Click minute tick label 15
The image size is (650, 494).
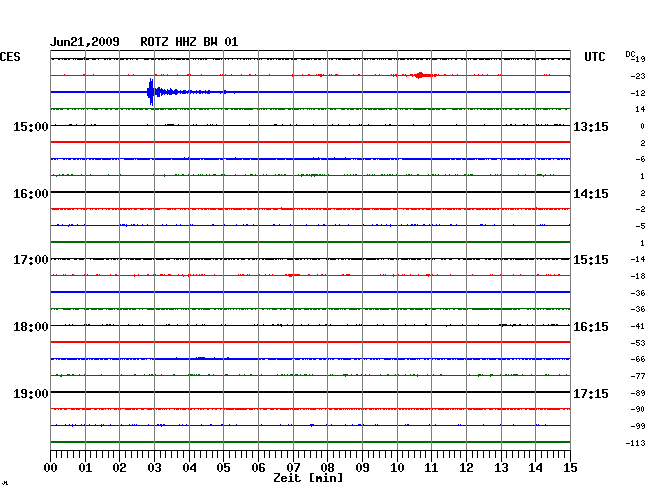coord(570,467)
